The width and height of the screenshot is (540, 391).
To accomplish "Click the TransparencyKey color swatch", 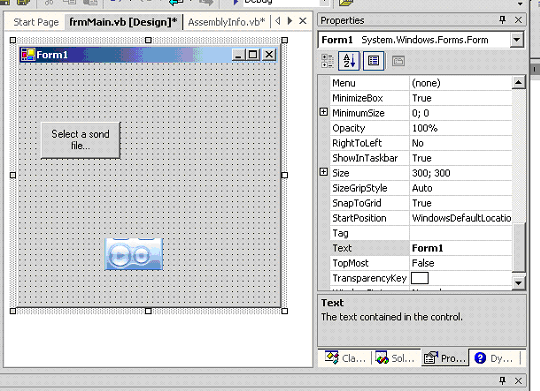I will (420, 278).
